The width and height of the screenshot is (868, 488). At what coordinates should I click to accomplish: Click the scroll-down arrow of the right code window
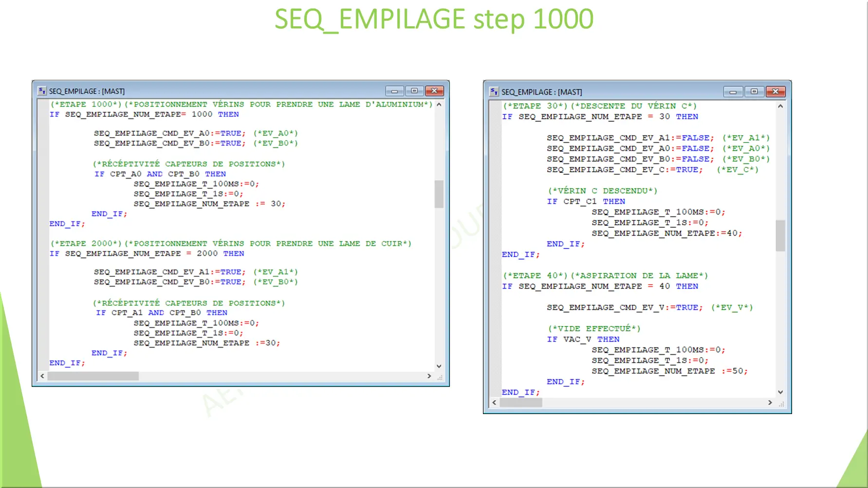click(x=781, y=392)
